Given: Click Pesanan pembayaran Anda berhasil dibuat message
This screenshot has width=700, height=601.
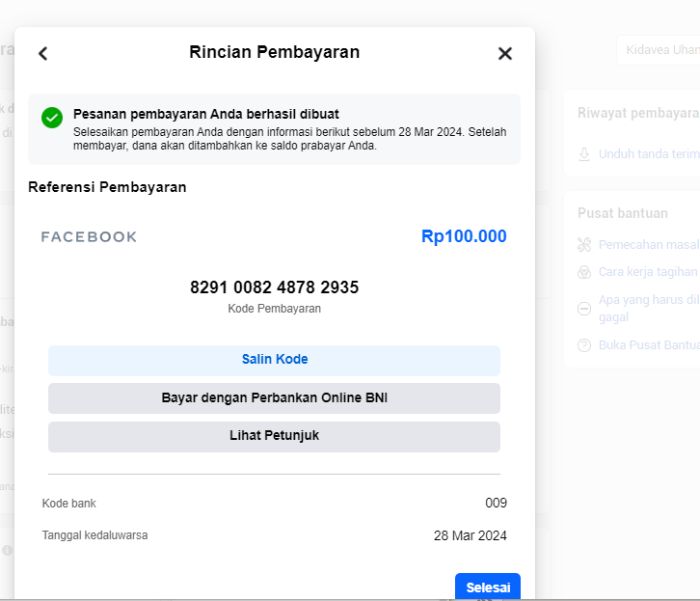Looking at the screenshot, I should 205,114.
